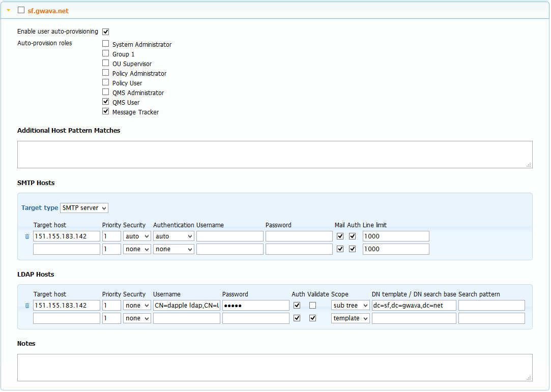Collapse the sf.gwava.net section
Screen dimensions: 551x392
(x=7, y=10)
